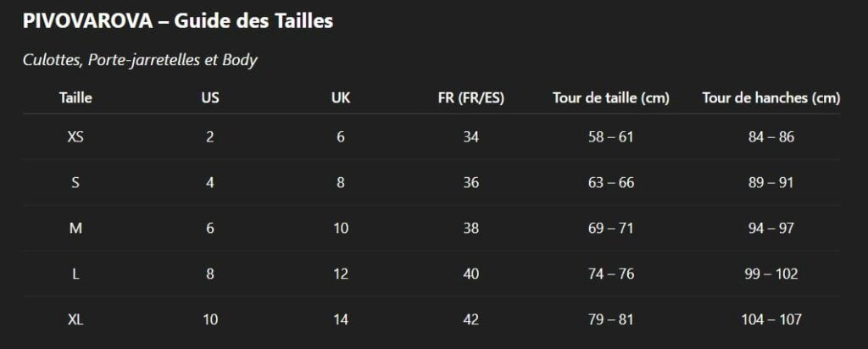Click FR size 34 cell
This screenshot has width=868, height=349.
tap(470, 136)
